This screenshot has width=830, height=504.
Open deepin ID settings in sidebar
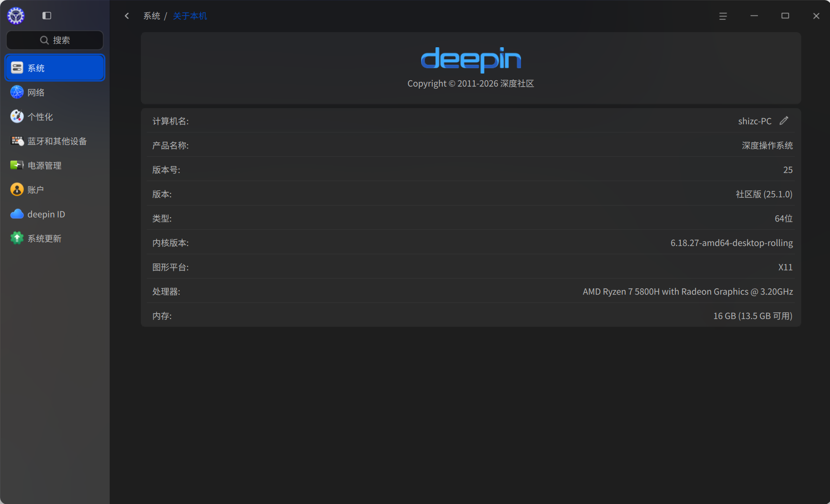coord(55,214)
